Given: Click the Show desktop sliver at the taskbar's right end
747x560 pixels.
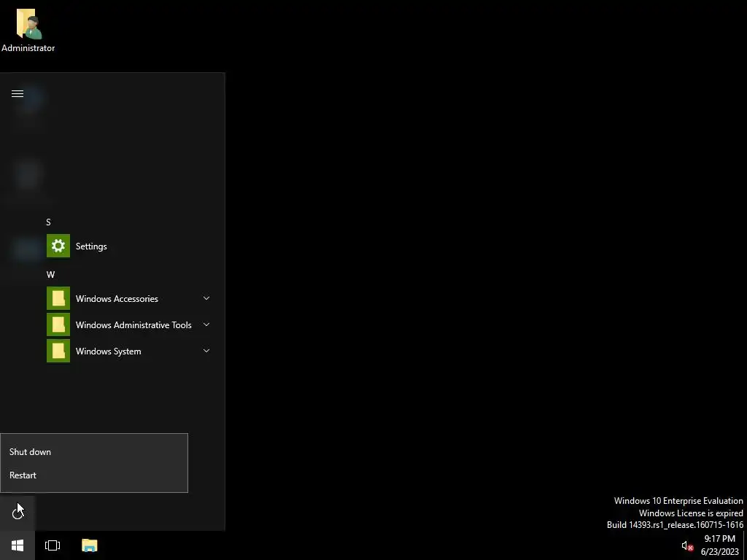Looking at the screenshot, I should (745, 545).
